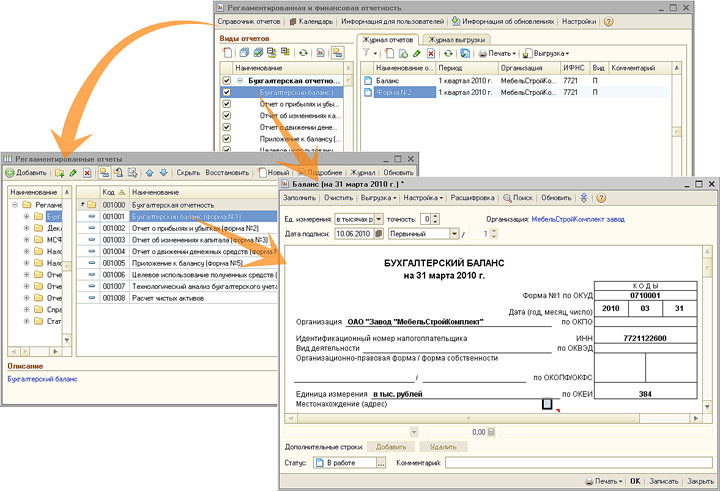Expand the Дек... folder in Регламентированные отчеты tree
This screenshot has height=491, width=720.
(x=27, y=228)
